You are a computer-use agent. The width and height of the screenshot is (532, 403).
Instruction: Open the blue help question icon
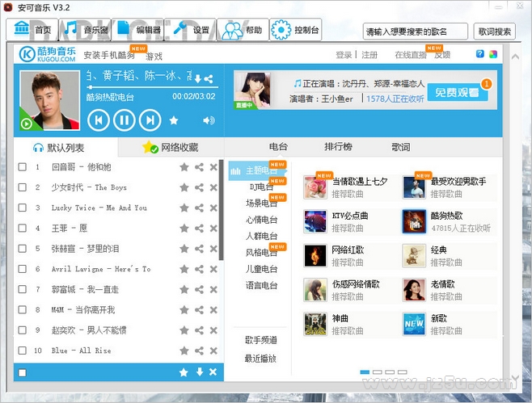tap(480, 53)
